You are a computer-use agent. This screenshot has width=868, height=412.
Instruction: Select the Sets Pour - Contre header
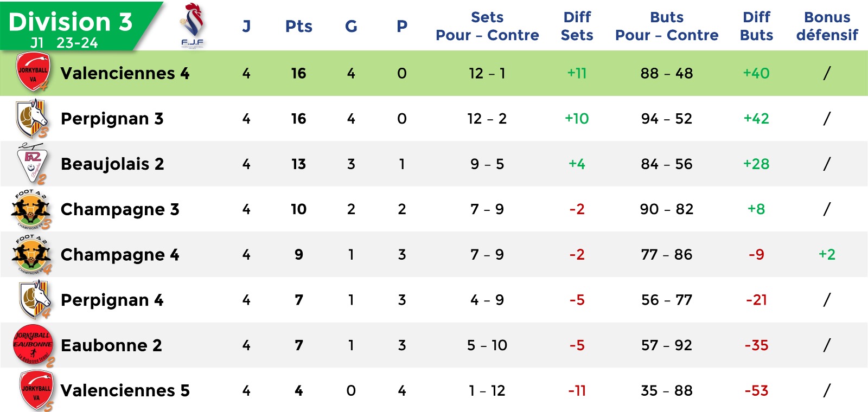487,26
